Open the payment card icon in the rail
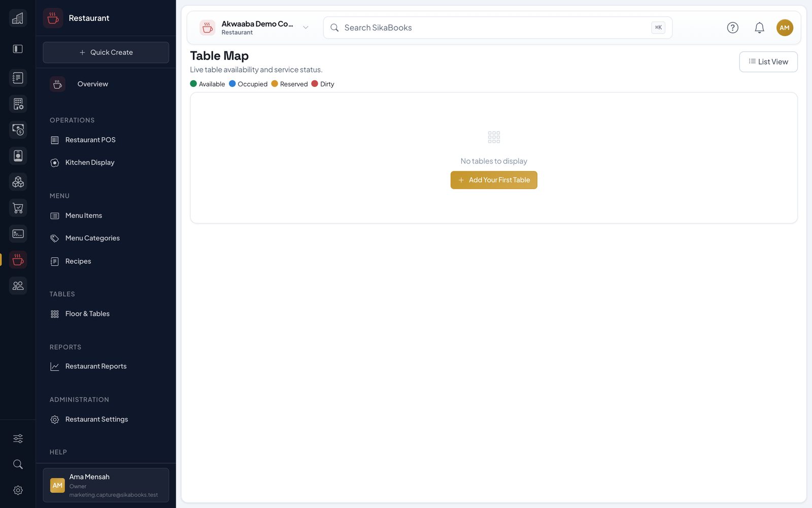This screenshot has width=812, height=508. (18, 234)
